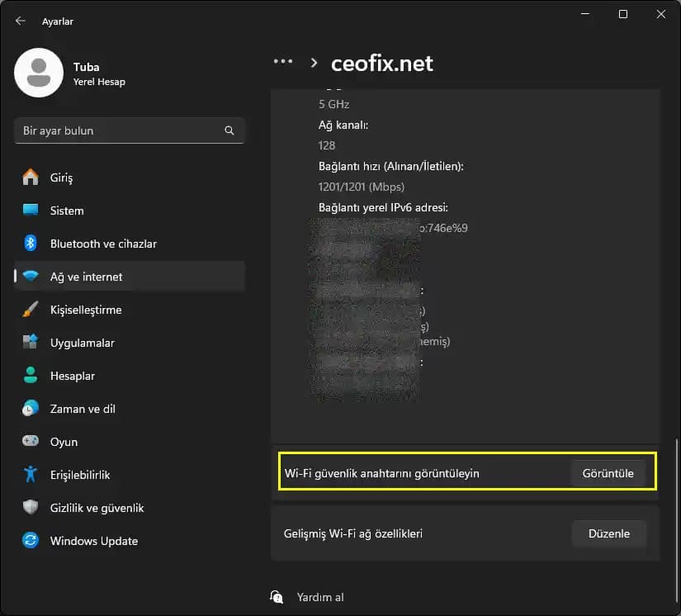Click Düzenle for advanced Wi-Fi network properties
Viewport: 681px width, 616px height.
pos(608,533)
